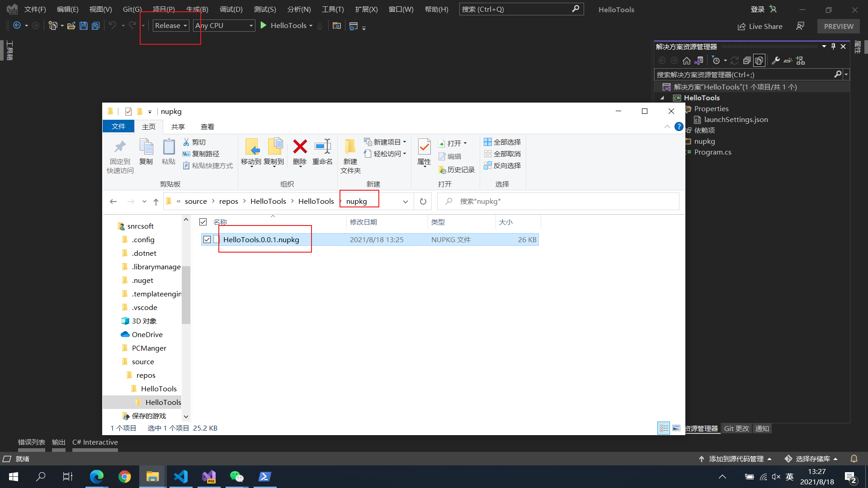Open Visual Studio Code from taskbar
Screen dimensions: 868x488
pos(181,477)
